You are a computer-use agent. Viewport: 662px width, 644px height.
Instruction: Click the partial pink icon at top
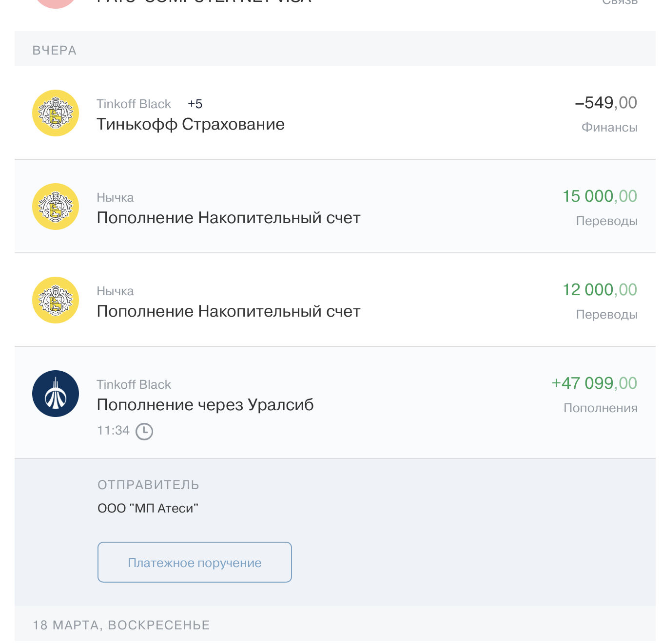coord(56,3)
